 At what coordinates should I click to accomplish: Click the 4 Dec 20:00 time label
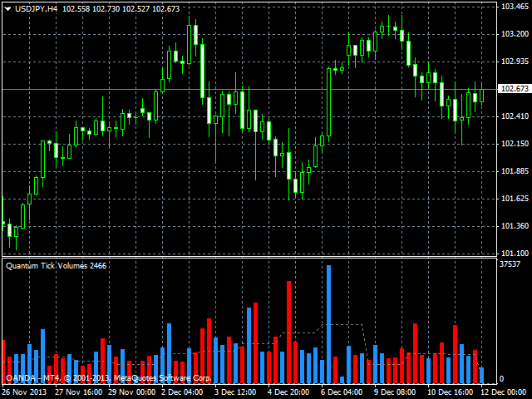click(x=288, y=392)
